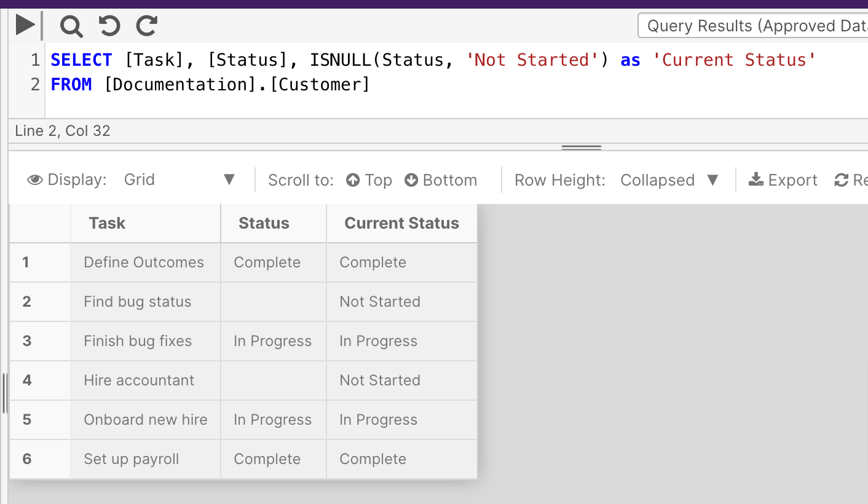Open the Query Results (Approved Data) selector
Viewport: 868px width, 504px height.
[x=753, y=26]
